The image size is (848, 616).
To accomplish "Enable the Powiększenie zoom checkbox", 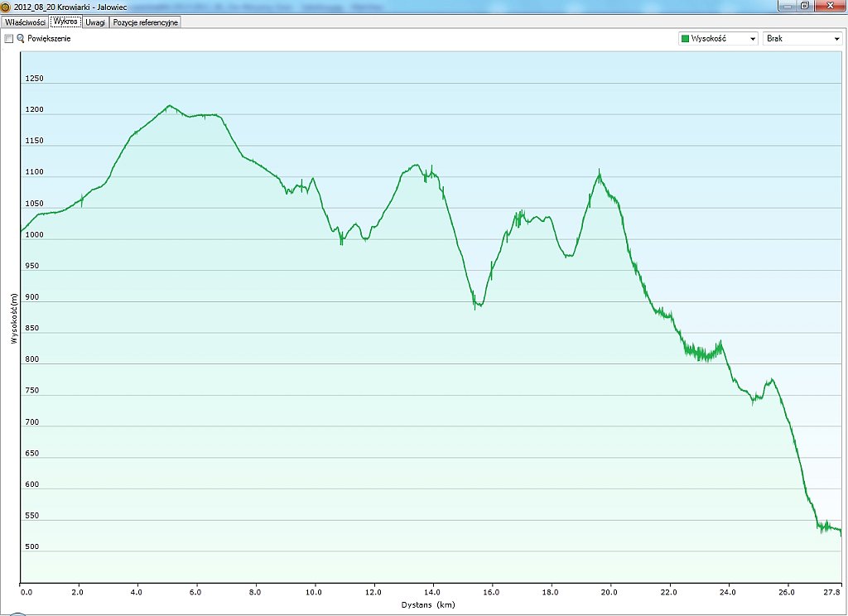I will coord(9,39).
